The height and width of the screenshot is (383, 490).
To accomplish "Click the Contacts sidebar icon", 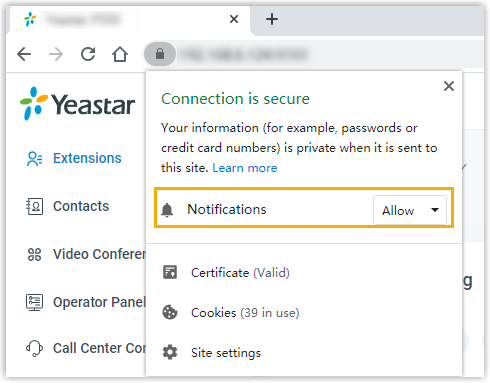I will [x=34, y=207].
